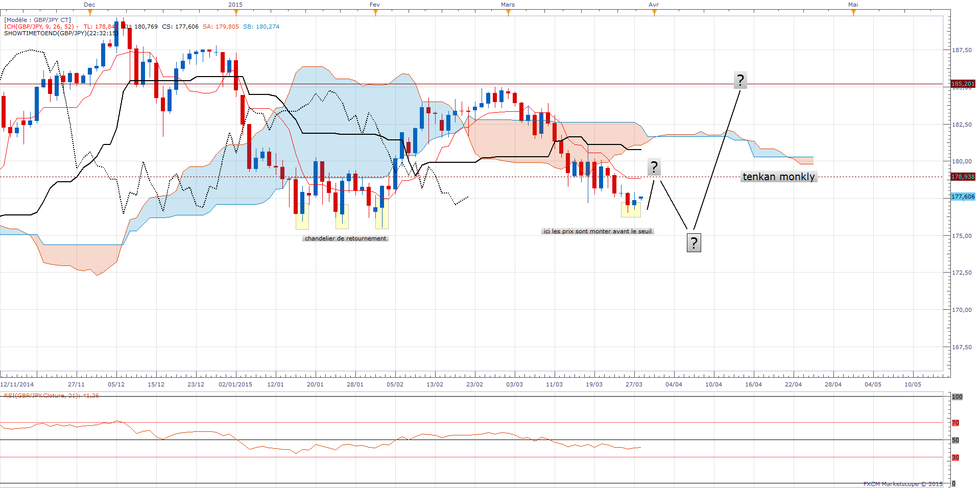Click the orange triangle marker under Dec
Viewport: 980px width, 488px height.
[x=90, y=12]
